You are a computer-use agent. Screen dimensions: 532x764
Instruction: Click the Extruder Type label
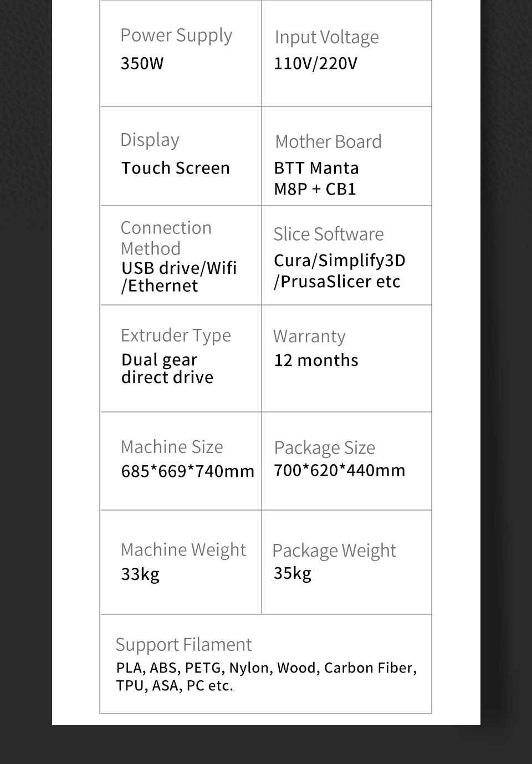click(176, 335)
